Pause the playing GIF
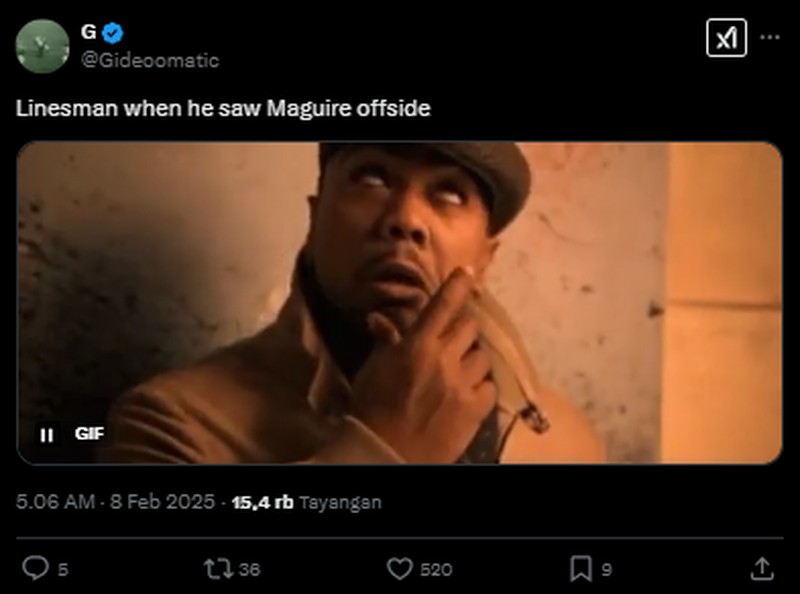Viewport: 800px width, 594px height. 46,435
